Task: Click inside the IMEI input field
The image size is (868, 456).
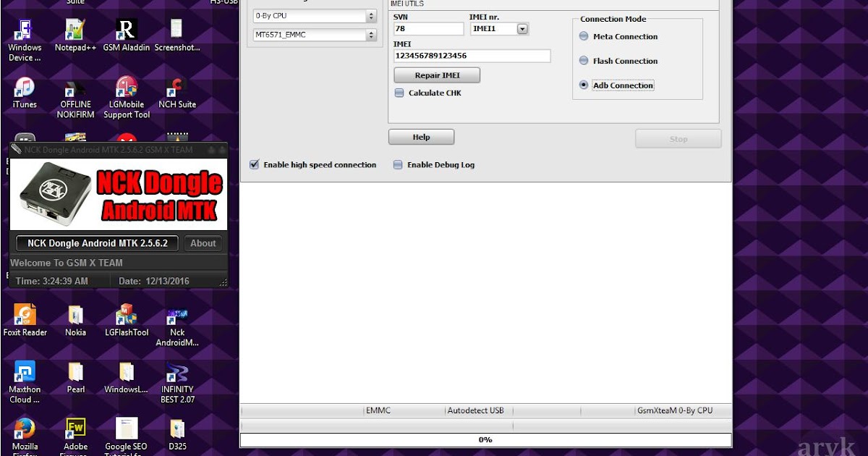Action: pyautogui.click(x=470, y=56)
